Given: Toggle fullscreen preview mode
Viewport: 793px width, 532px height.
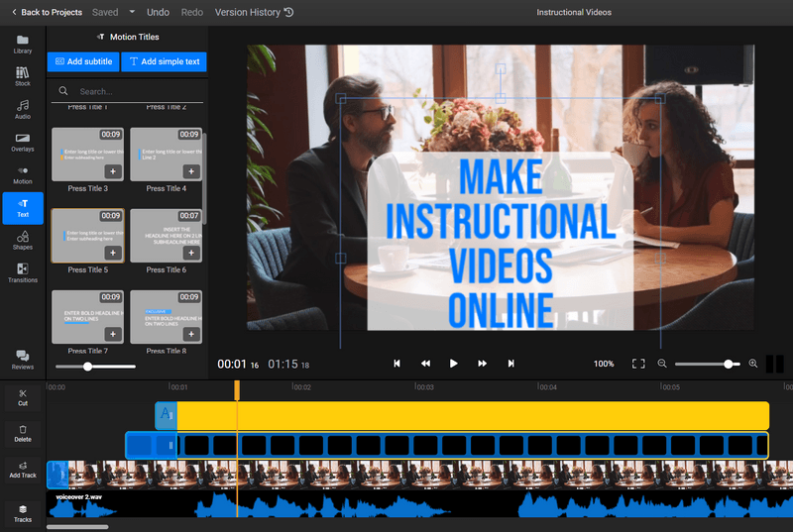Looking at the screenshot, I should pos(638,364).
